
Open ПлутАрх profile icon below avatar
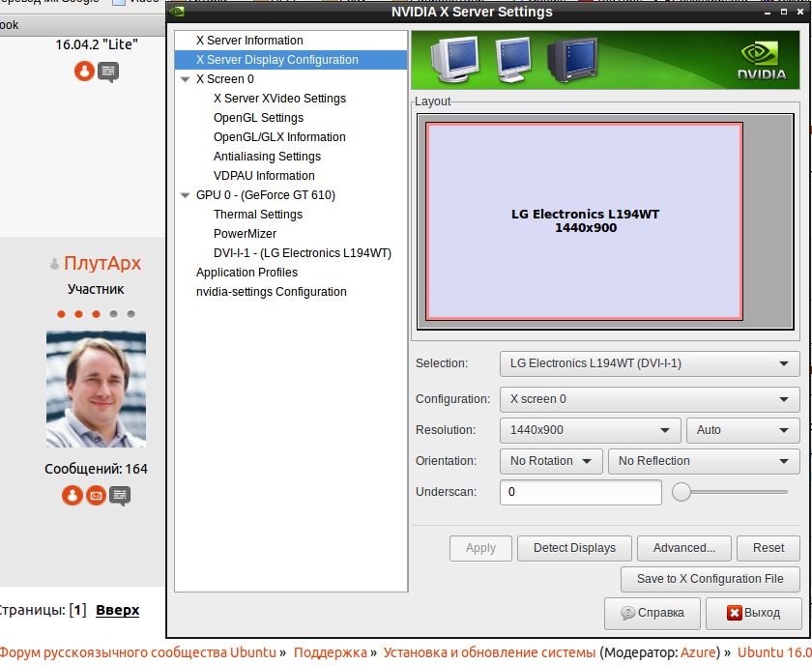72,495
